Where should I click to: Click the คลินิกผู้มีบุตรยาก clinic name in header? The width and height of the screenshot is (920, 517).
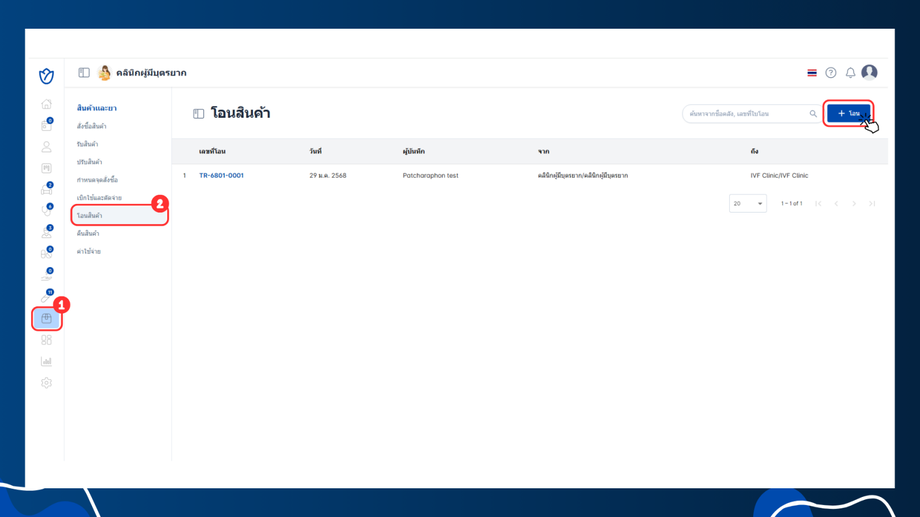[151, 73]
